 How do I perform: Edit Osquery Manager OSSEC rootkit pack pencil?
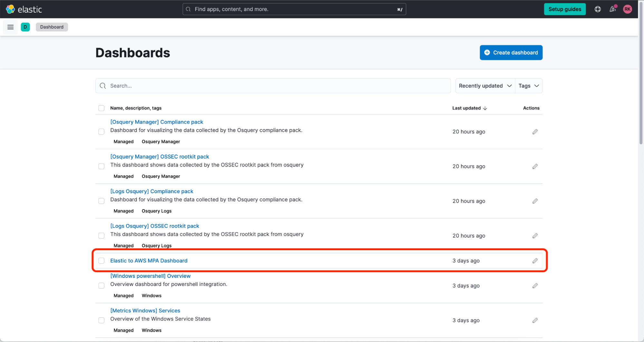pyautogui.click(x=535, y=166)
